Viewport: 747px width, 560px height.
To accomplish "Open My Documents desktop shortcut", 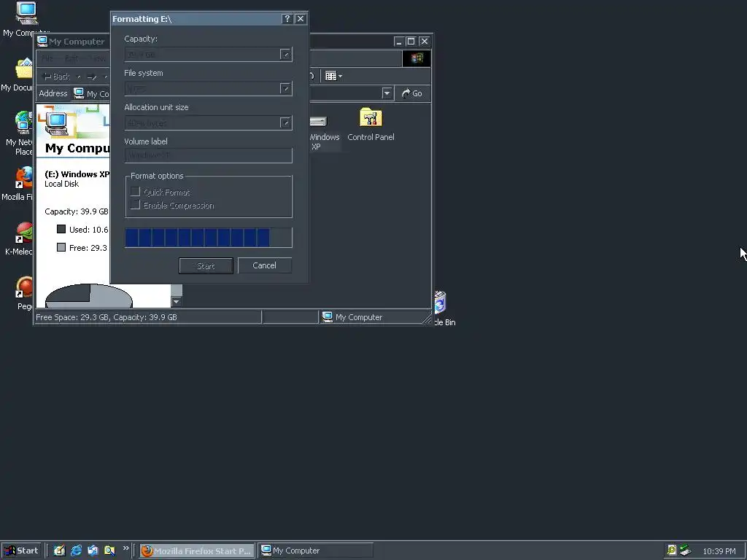I will pyautogui.click(x=24, y=69).
